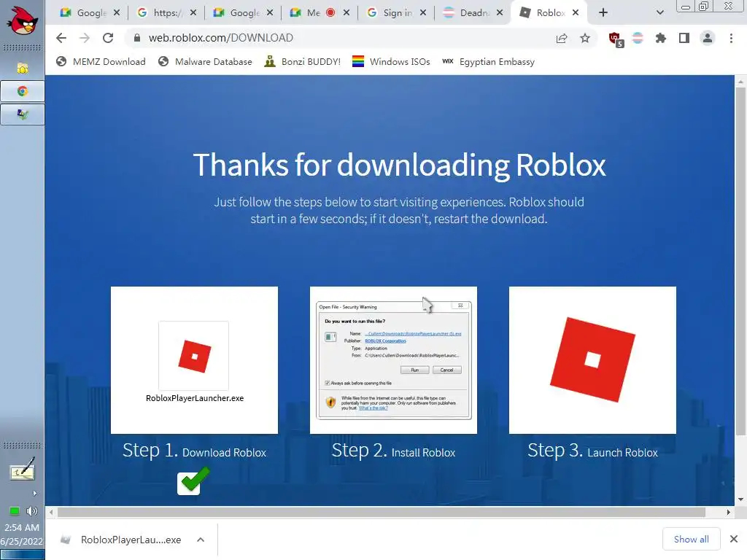
Task: Open the Extensions puzzle piece menu
Action: pyautogui.click(x=661, y=38)
